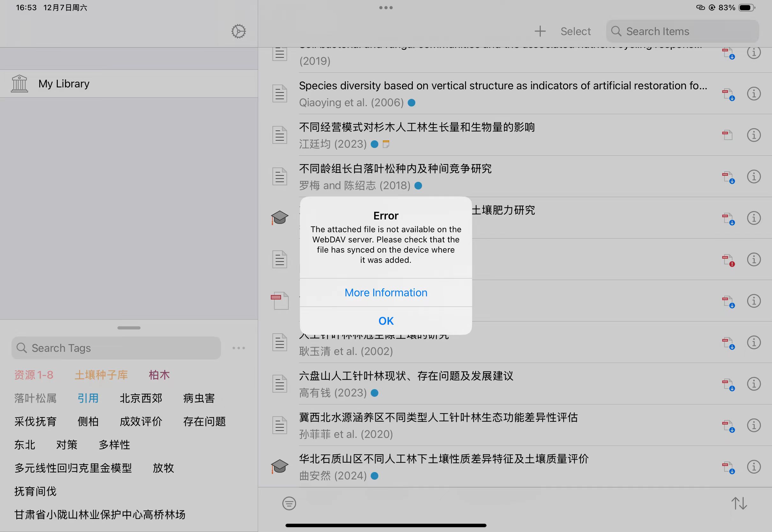
Task: Open info for Species diversity item
Action: 754,94
